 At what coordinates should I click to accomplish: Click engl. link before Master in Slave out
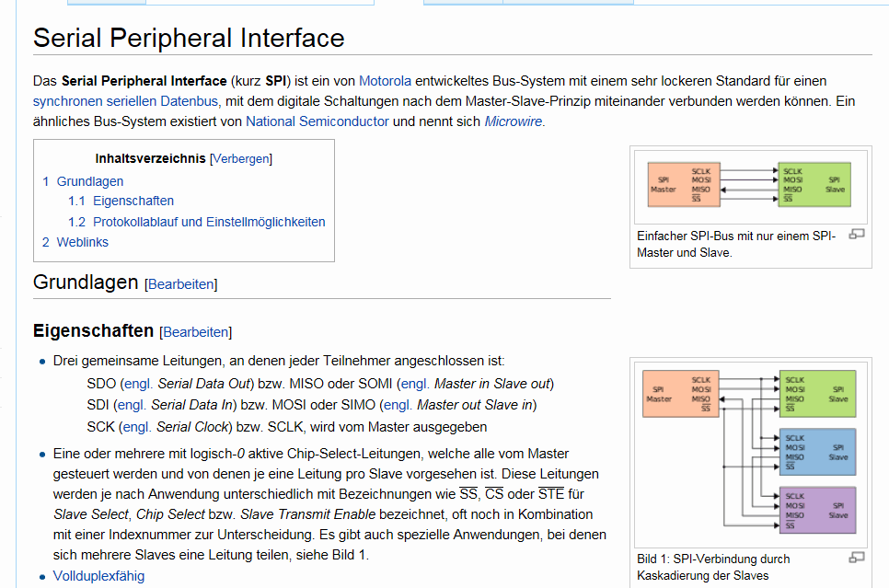point(416,384)
